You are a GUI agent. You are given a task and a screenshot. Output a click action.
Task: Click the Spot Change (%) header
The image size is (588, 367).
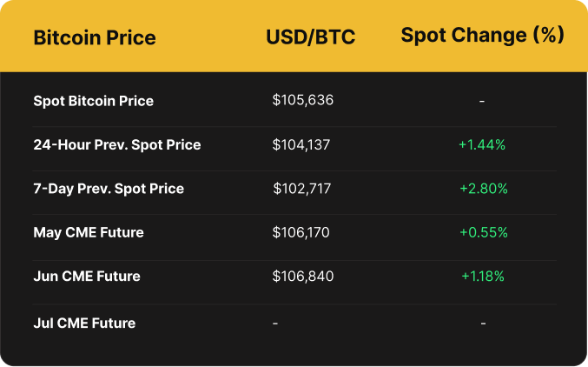482,36
